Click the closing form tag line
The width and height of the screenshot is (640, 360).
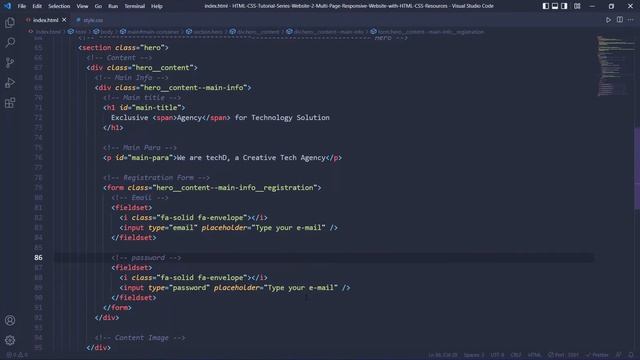click(x=117, y=308)
